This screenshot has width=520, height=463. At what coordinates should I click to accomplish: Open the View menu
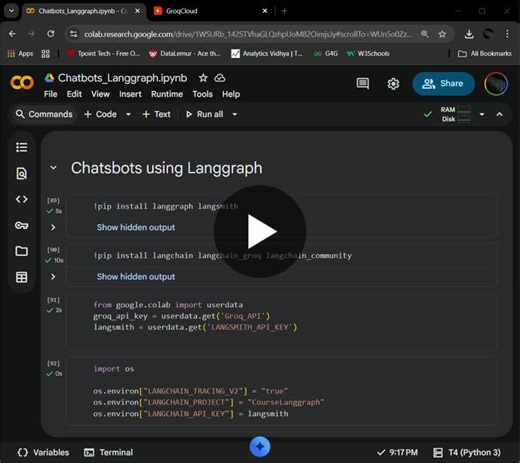tap(100, 94)
